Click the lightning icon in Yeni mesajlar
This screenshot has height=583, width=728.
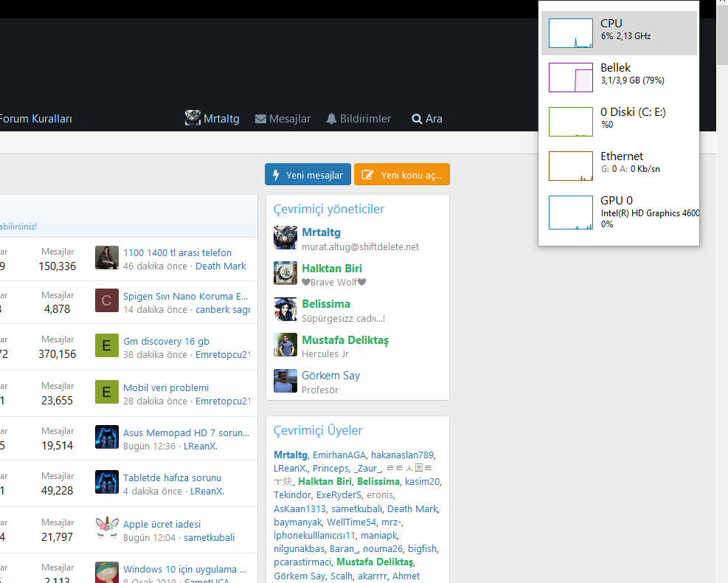coord(276,175)
